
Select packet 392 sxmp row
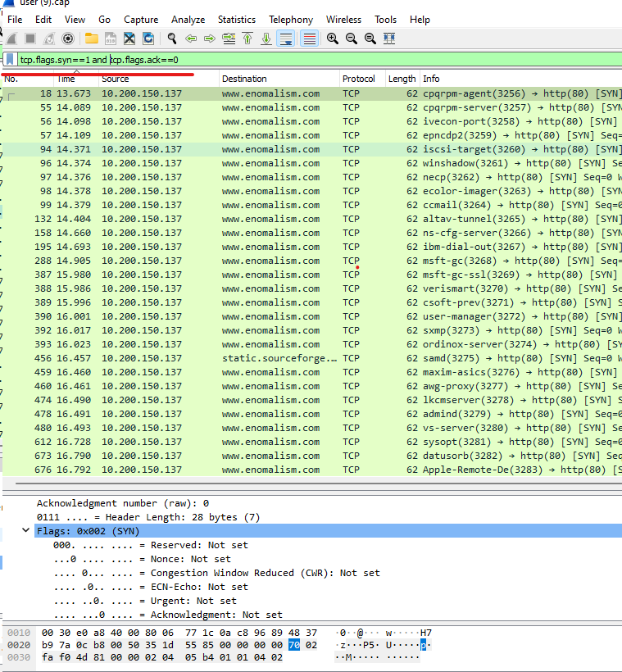coord(312,330)
